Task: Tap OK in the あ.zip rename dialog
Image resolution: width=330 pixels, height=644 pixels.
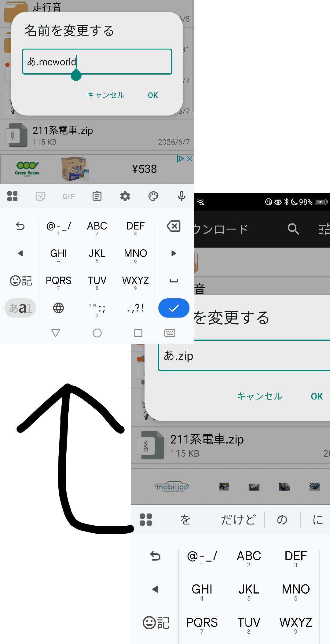Action: [x=317, y=396]
